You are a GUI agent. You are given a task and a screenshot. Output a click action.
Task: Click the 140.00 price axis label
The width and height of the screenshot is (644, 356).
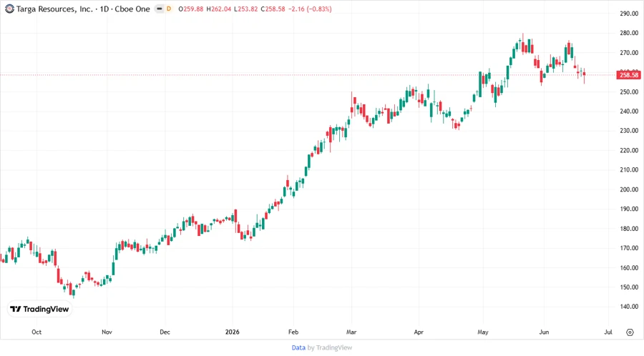(x=629, y=307)
